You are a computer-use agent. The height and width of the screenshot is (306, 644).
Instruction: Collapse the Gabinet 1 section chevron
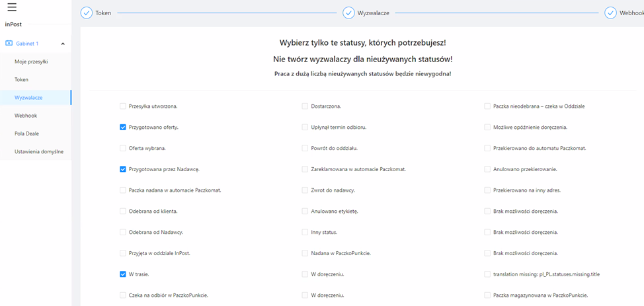[x=63, y=44]
